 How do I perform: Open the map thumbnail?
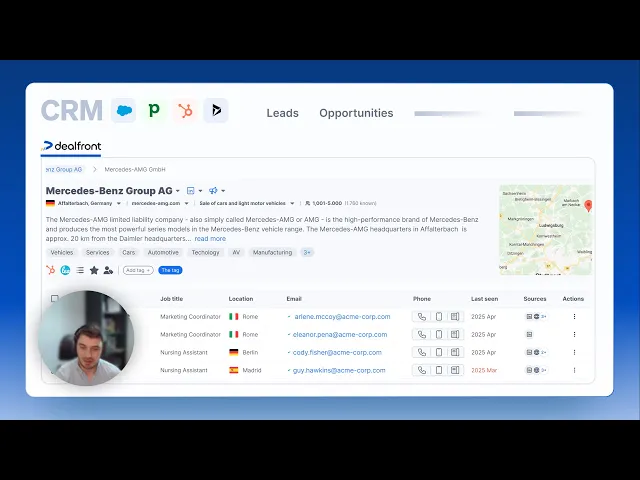[546, 230]
